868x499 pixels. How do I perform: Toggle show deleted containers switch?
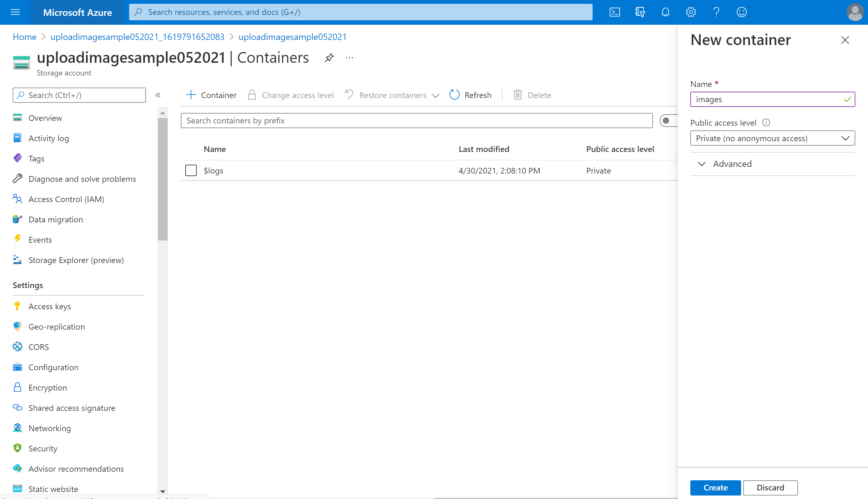coord(668,121)
